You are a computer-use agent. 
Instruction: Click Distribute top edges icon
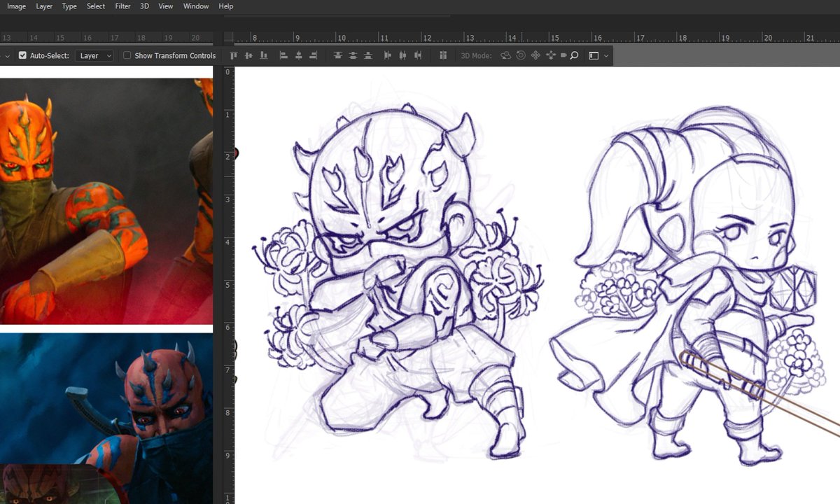pyautogui.click(x=338, y=55)
